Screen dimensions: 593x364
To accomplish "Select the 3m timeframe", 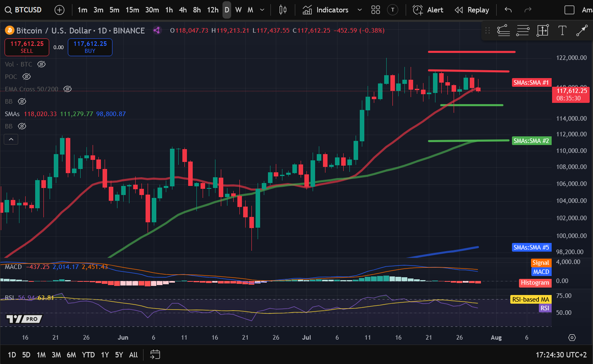I will (x=98, y=10).
